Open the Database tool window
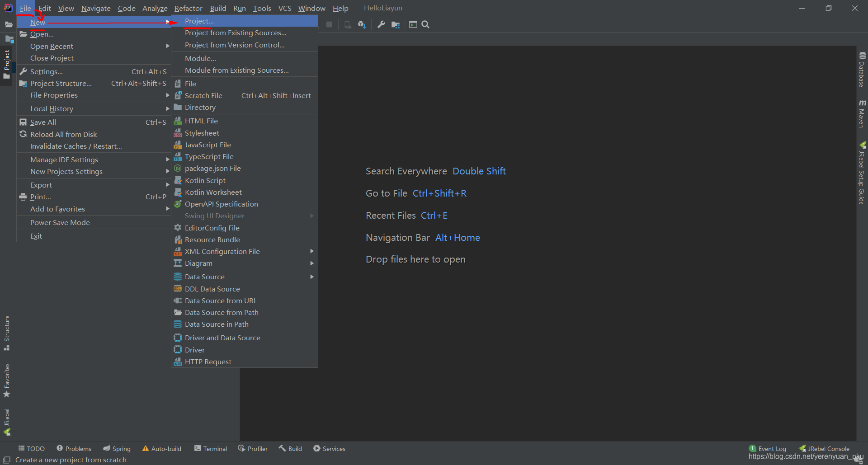The height and width of the screenshot is (465, 868). 862,69
